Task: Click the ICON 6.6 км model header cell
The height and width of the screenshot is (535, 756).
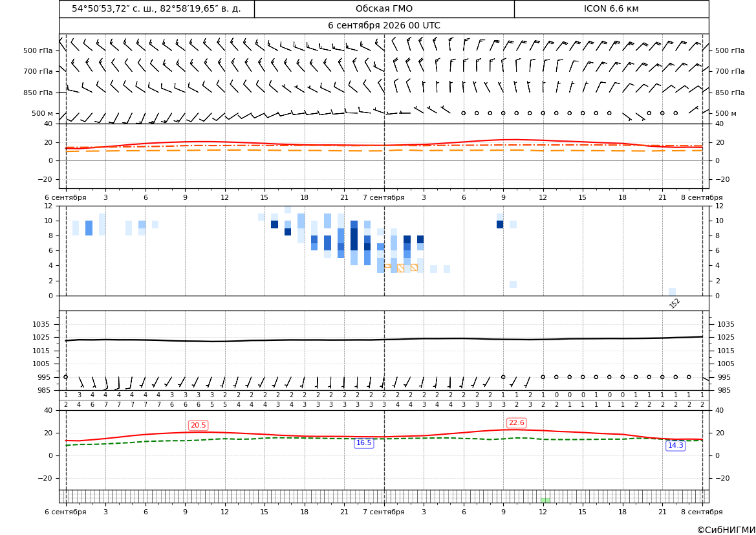Action: [611, 8]
